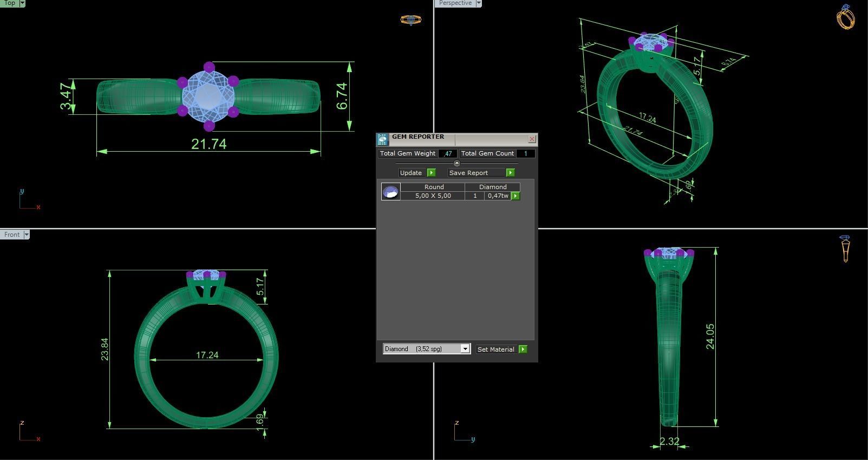Image resolution: width=868 pixels, height=460 pixels.
Task: Click the Perspective viewport ring view icon
Action: coord(846,17)
